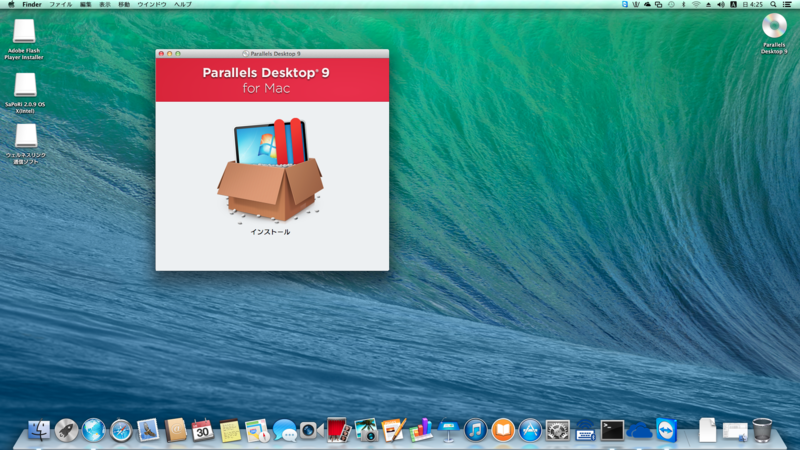Click the menu bar clock 日 4:25
This screenshot has height=450, width=800.
click(753, 4)
